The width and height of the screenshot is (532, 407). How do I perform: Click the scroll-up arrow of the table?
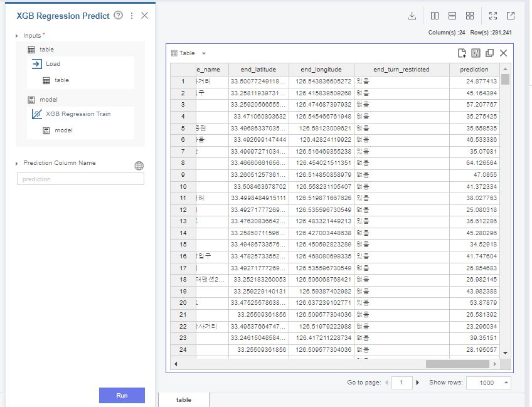coord(505,69)
